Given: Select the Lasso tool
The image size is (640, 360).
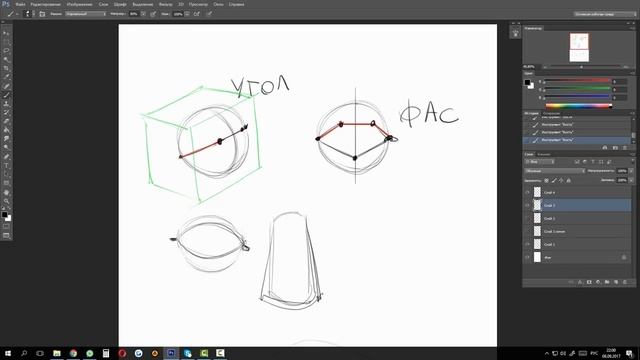Looking at the screenshot, I should pyautogui.click(x=6, y=51).
